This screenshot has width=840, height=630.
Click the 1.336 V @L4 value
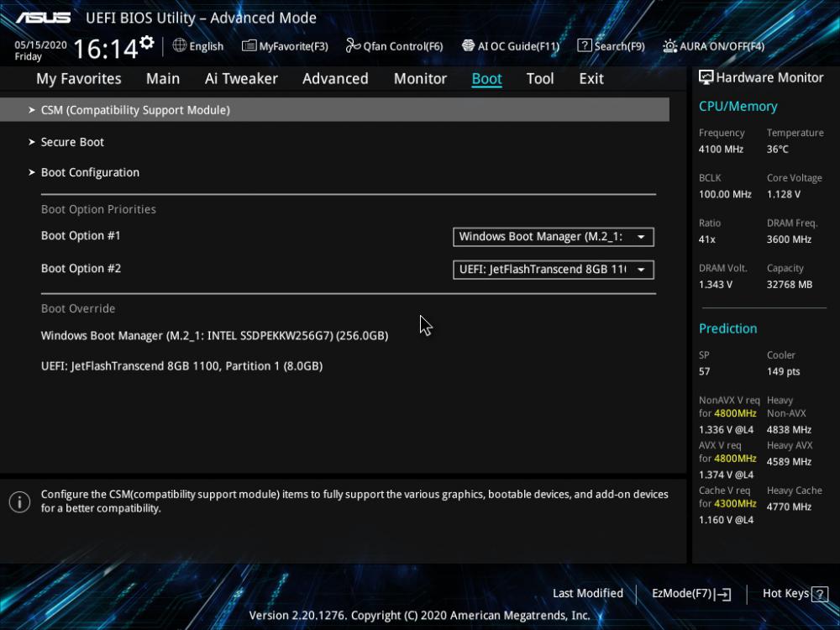click(726, 429)
